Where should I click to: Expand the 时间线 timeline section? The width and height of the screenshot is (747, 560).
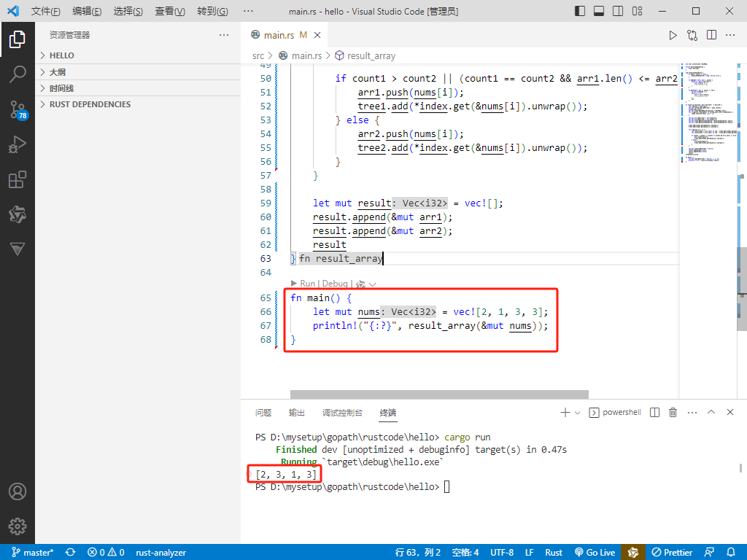pos(138,88)
